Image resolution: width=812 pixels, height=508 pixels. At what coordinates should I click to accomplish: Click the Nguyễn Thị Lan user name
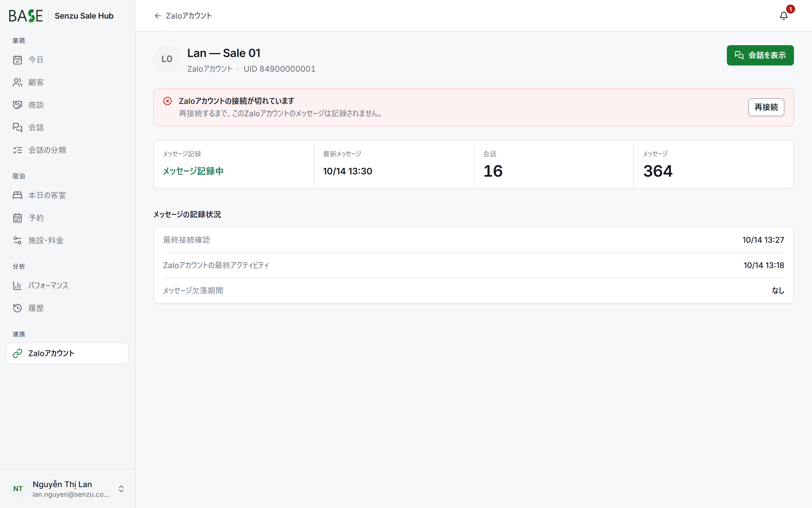[x=62, y=484]
